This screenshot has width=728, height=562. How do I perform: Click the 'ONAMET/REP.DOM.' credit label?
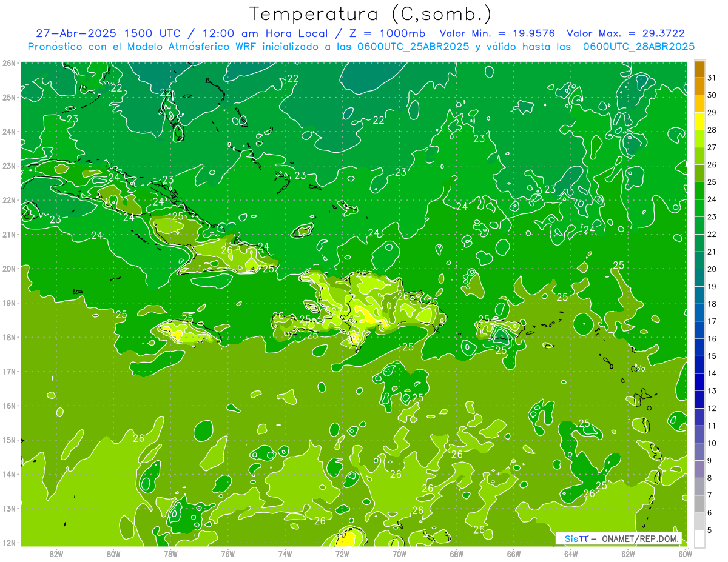coord(640,539)
